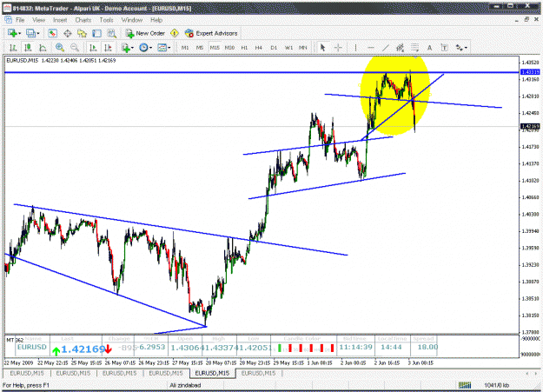Zoom out of the chart
543x392 pixels.
point(75,48)
